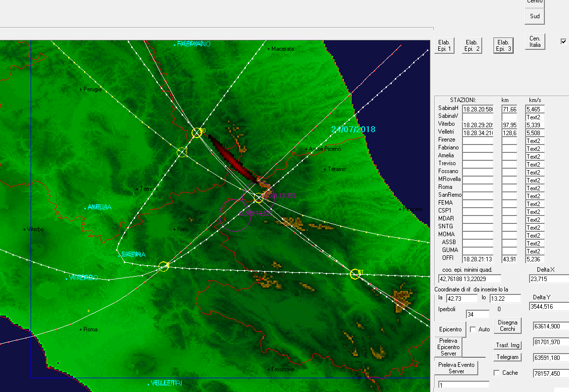The height and width of the screenshot is (392, 569).
Task: Click the Velletri km/s field 5,508
Action: 535,133
